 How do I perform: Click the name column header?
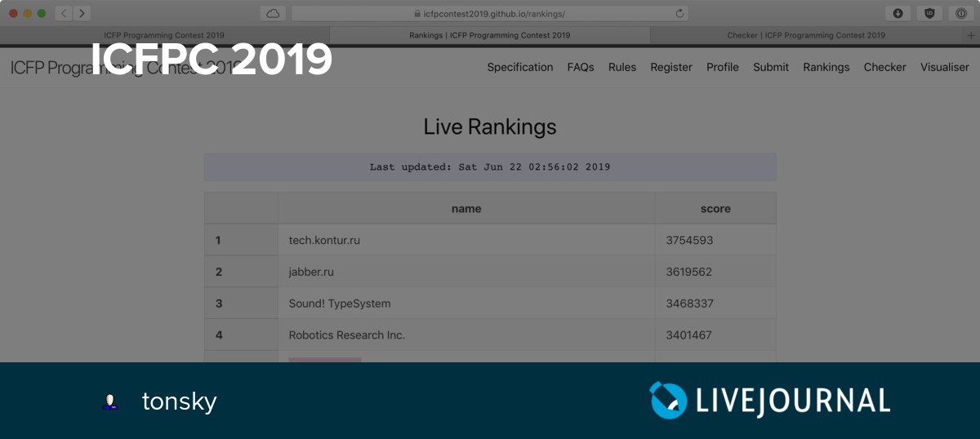pos(466,208)
